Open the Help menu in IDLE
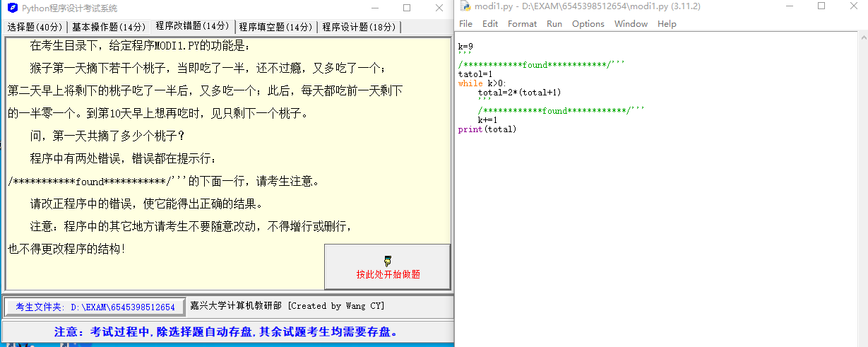This screenshot has width=868, height=347. tap(667, 23)
